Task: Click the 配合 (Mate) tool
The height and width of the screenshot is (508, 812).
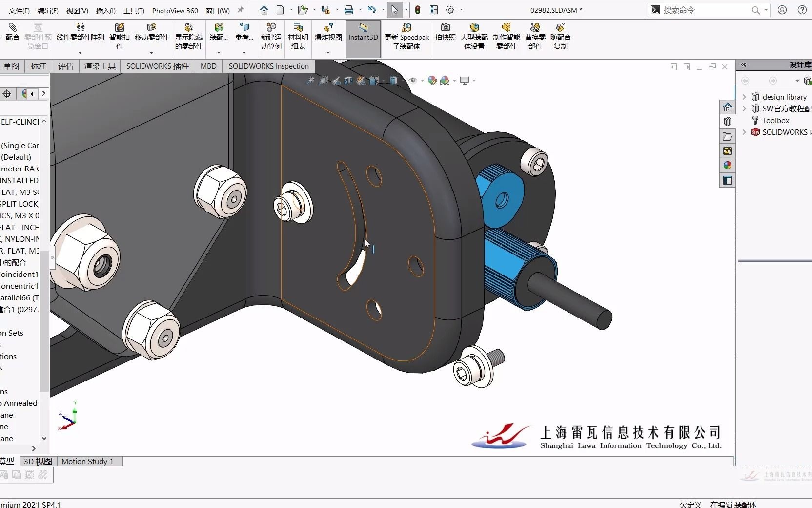Action: point(12,33)
